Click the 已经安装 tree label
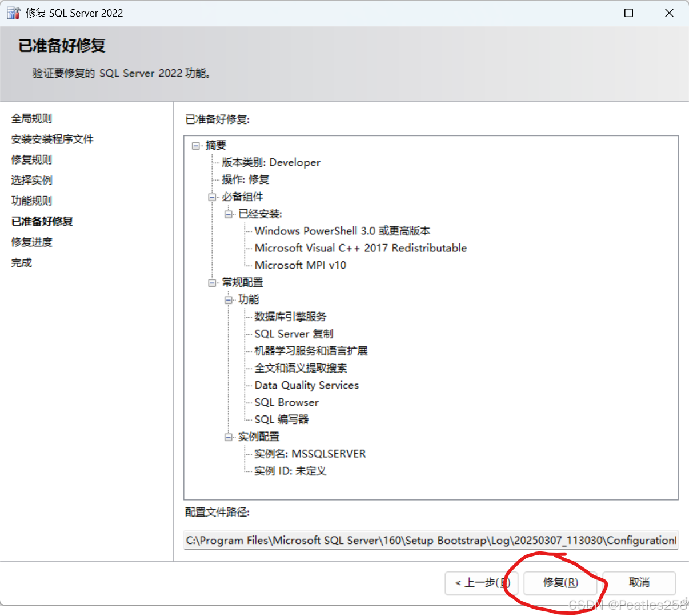 tap(260, 214)
